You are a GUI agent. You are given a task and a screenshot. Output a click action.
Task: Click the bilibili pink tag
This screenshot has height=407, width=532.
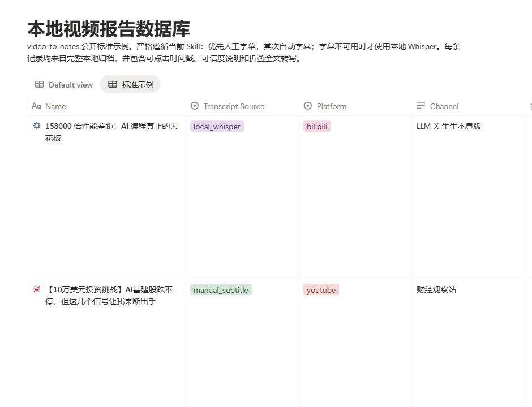click(317, 127)
